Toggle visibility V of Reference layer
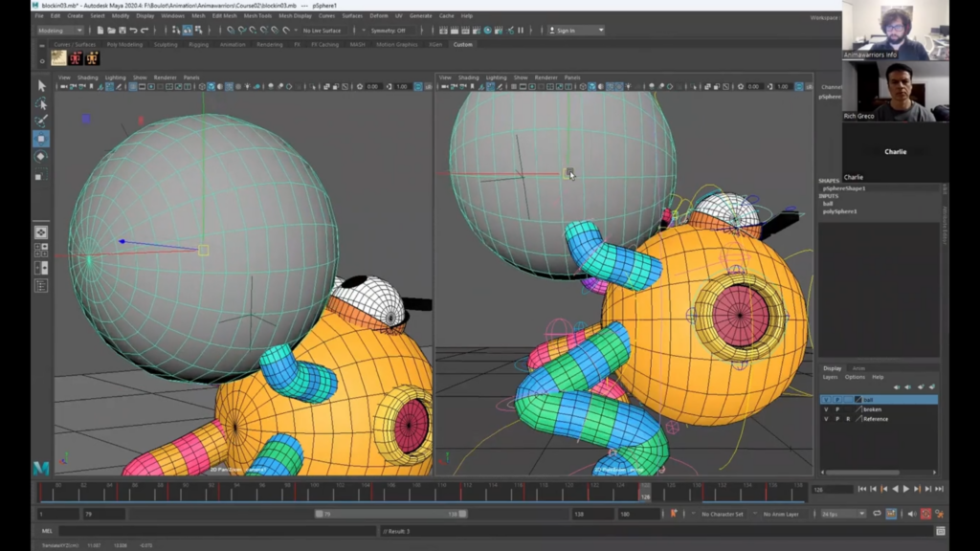980x551 pixels. [826, 419]
